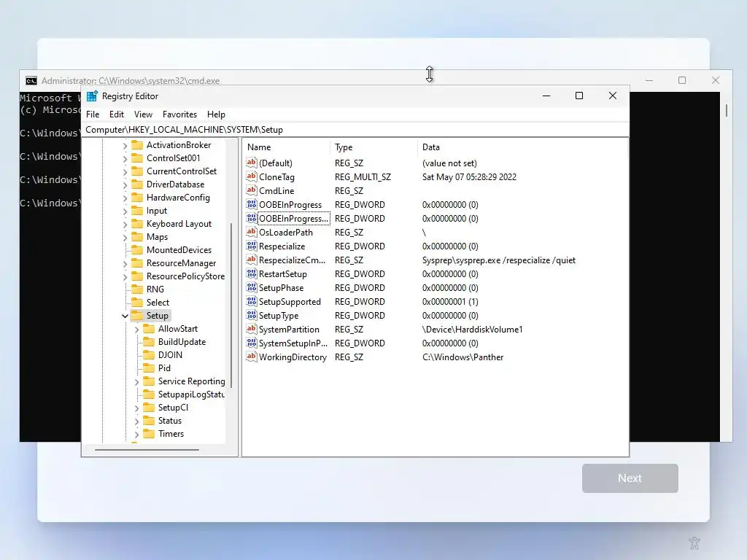The image size is (747, 560).
Task: Collapse the Setup key
Action: pyautogui.click(x=125, y=316)
